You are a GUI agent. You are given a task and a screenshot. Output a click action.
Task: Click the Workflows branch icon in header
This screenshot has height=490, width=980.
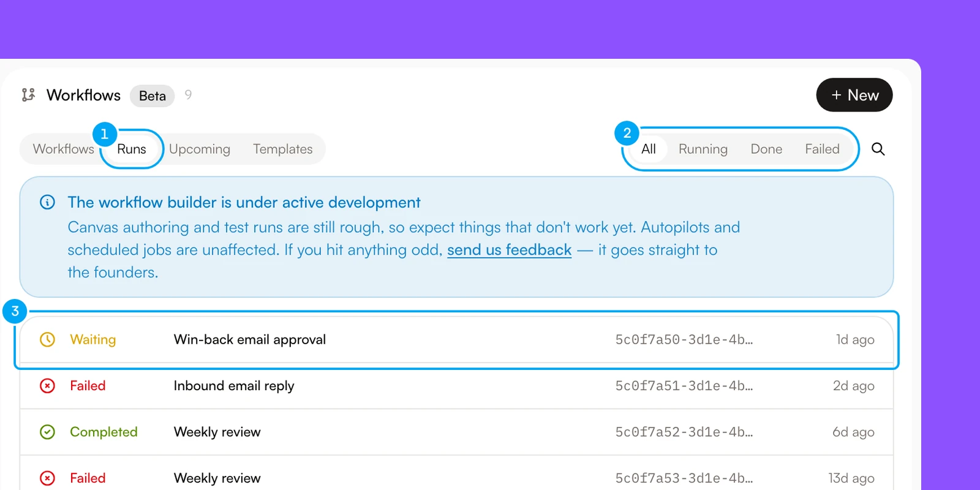(x=28, y=95)
